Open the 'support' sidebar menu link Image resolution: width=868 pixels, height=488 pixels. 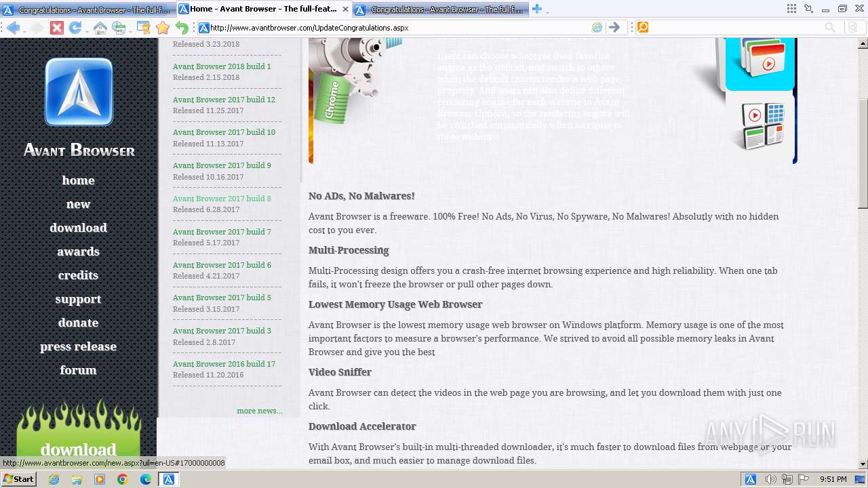click(78, 299)
